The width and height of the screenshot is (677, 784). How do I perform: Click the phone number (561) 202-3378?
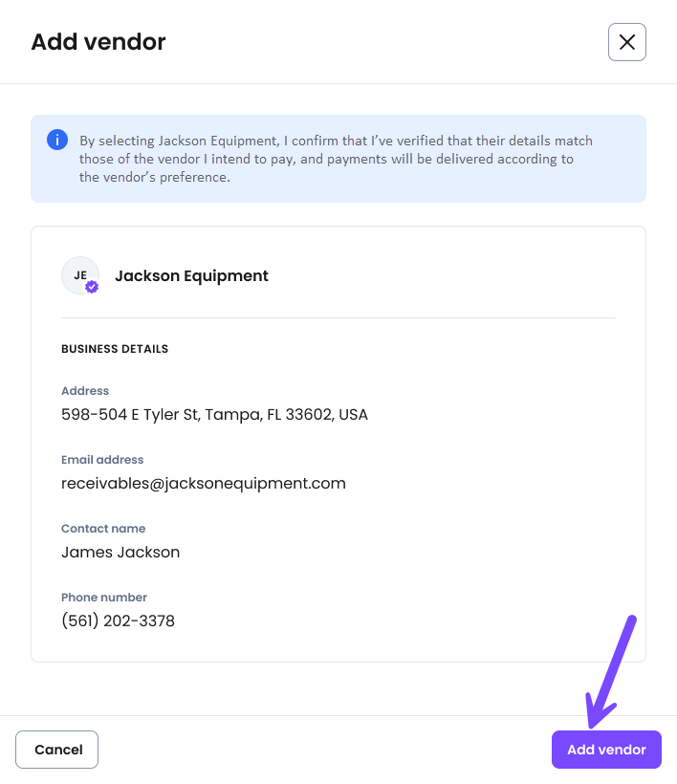tap(118, 621)
